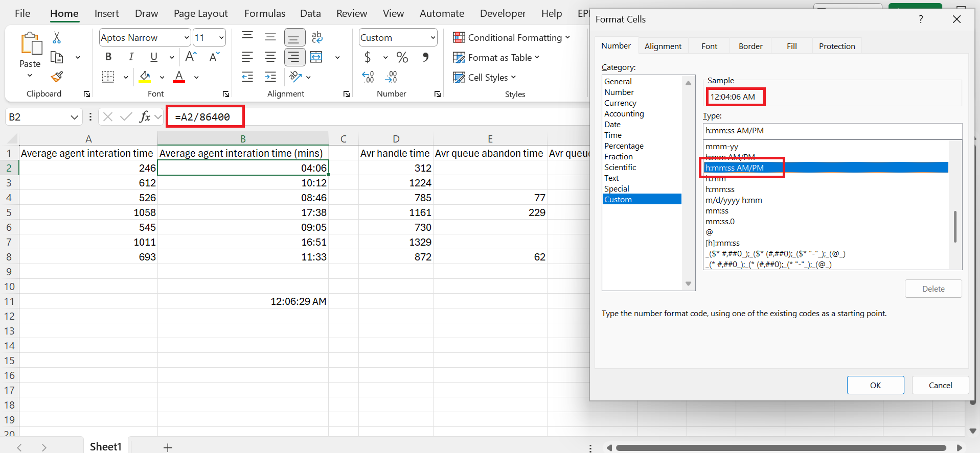This screenshot has height=453, width=980.
Task: Click Cancel in Format Cells dialog
Action: coord(941,385)
